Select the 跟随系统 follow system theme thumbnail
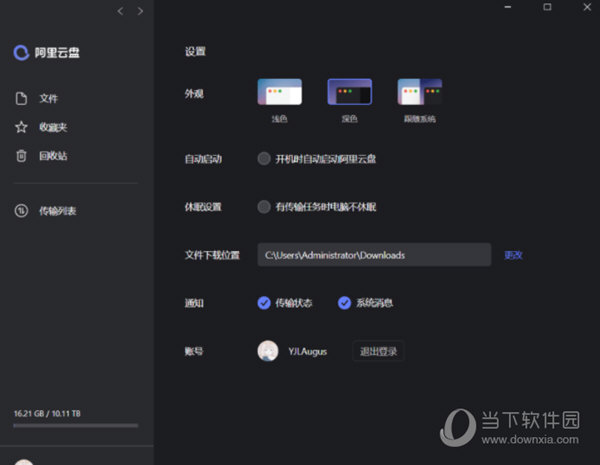600x465 pixels. click(x=420, y=92)
